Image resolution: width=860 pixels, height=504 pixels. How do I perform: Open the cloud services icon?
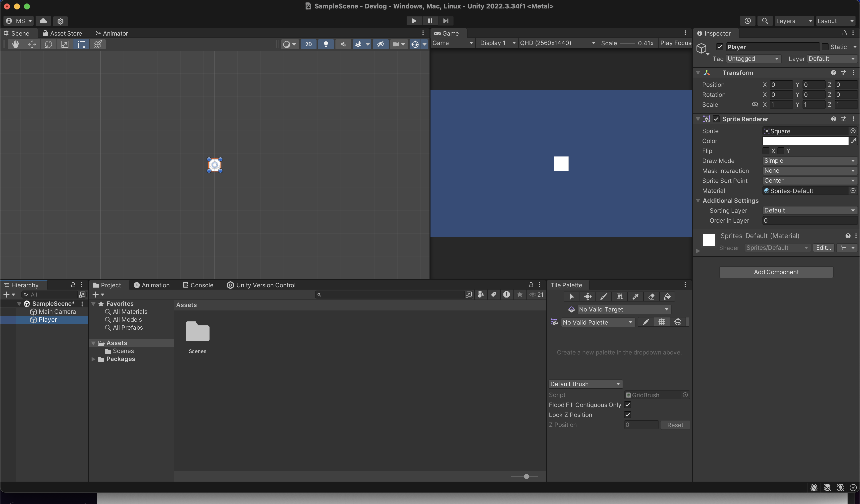pos(43,21)
